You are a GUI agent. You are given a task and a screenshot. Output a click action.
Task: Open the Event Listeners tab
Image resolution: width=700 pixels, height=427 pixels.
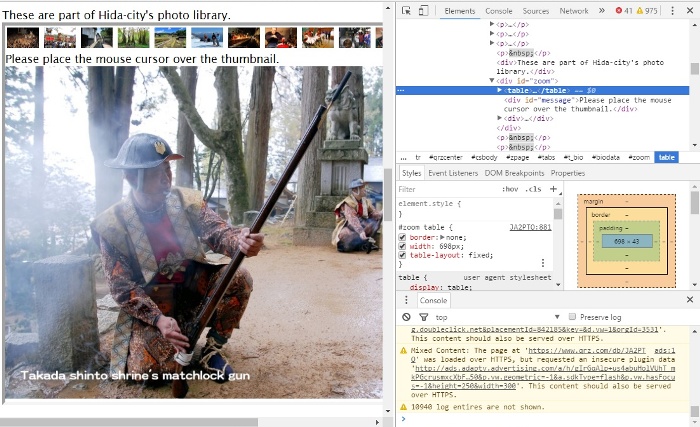[x=453, y=173]
